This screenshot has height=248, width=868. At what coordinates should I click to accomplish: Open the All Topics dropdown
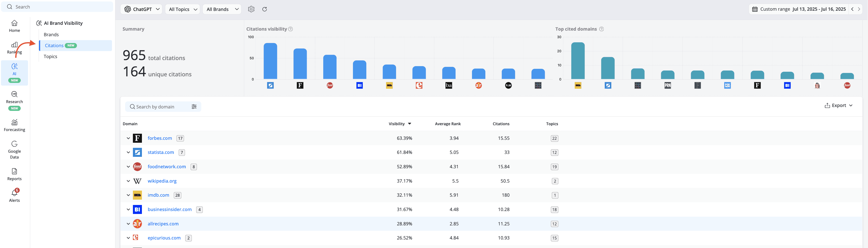tap(183, 9)
